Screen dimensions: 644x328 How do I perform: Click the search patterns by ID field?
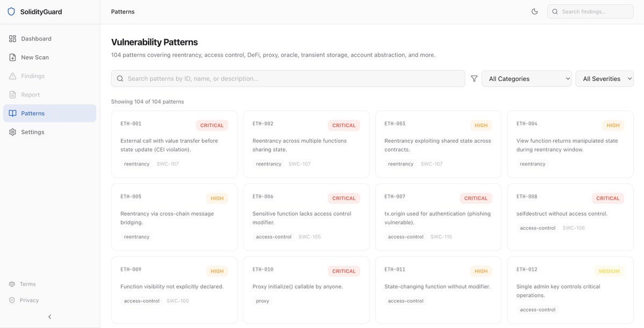tap(288, 78)
